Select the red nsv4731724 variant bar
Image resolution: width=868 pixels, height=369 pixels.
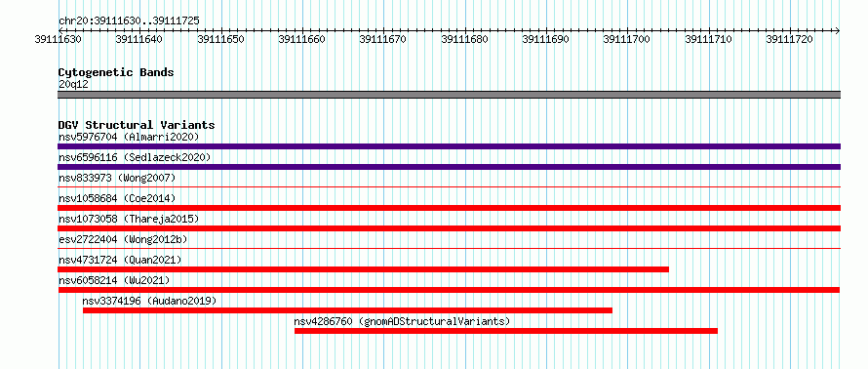click(x=363, y=269)
